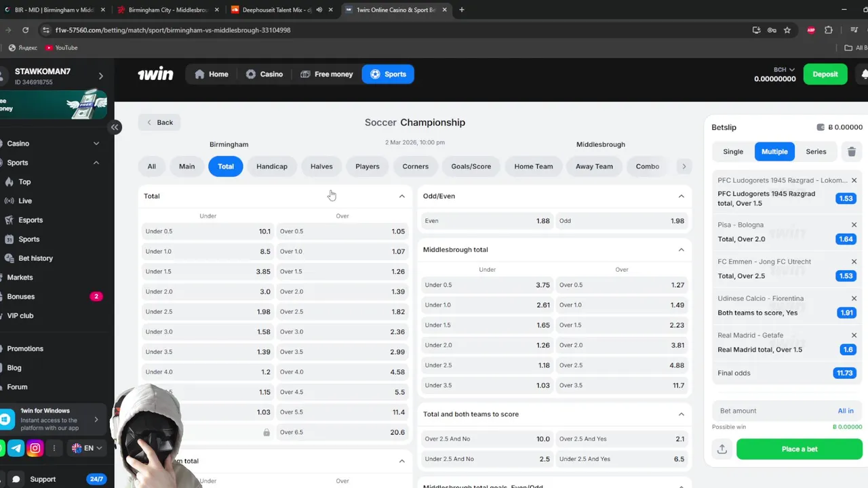Remove PFC Ludogorets bet from betslip
This screenshot has width=868, height=488.
point(854,180)
